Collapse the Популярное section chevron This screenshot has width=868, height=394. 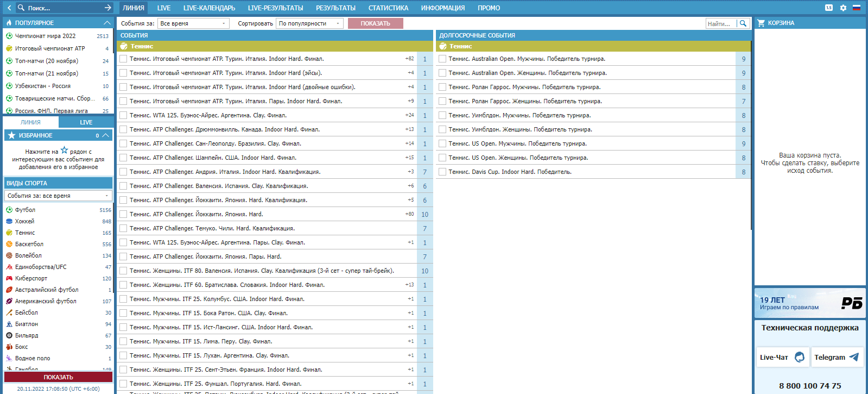pos(107,23)
